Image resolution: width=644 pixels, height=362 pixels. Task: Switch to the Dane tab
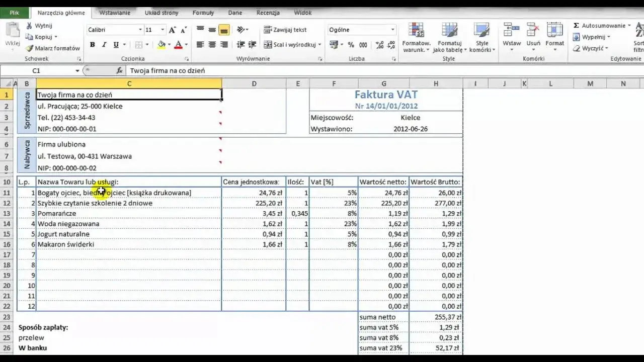[x=234, y=13]
